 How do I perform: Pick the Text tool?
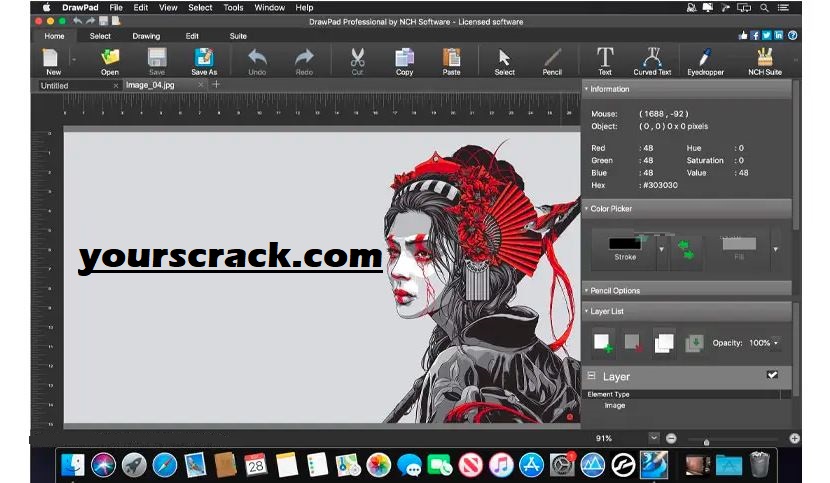605,61
